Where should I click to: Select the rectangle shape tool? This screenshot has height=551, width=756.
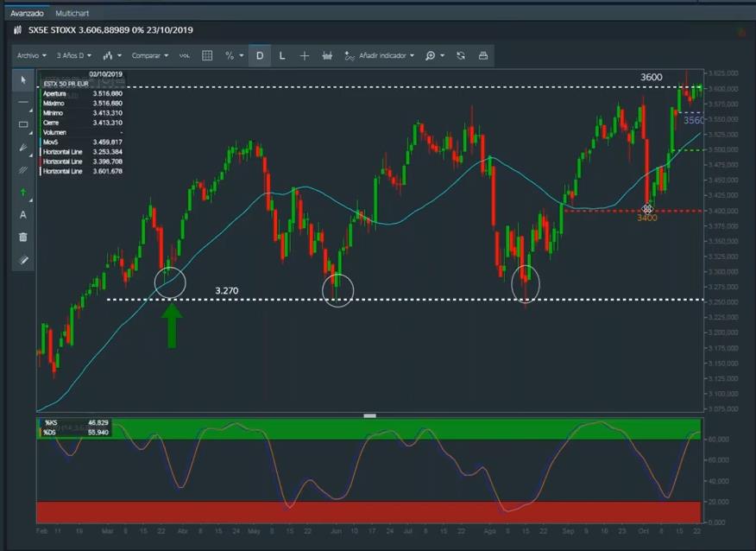[23, 124]
